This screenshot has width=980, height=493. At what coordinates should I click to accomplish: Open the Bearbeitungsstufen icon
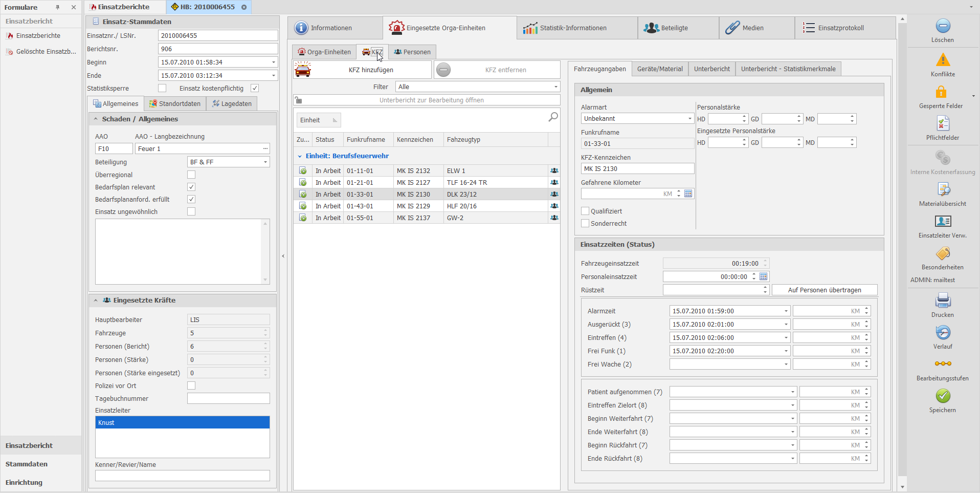coord(943,364)
